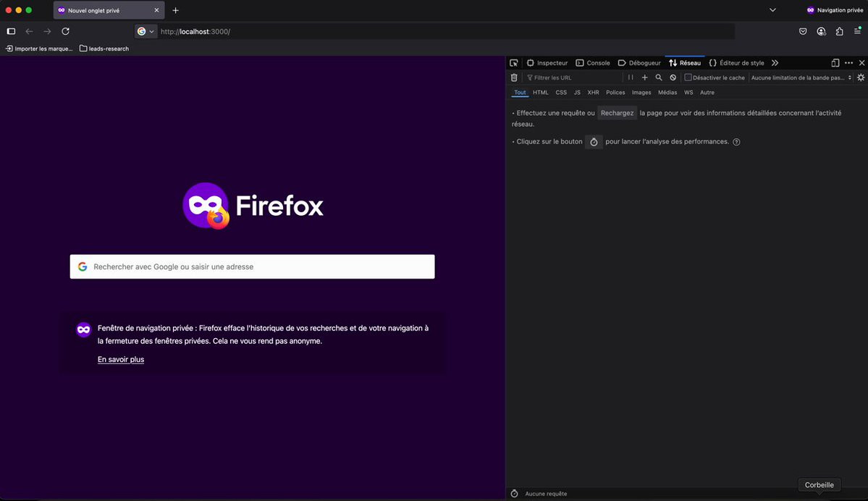The height and width of the screenshot is (501, 868).
Task: Open the Firefox application hamburger menu
Action: pyautogui.click(x=857, y=31)
